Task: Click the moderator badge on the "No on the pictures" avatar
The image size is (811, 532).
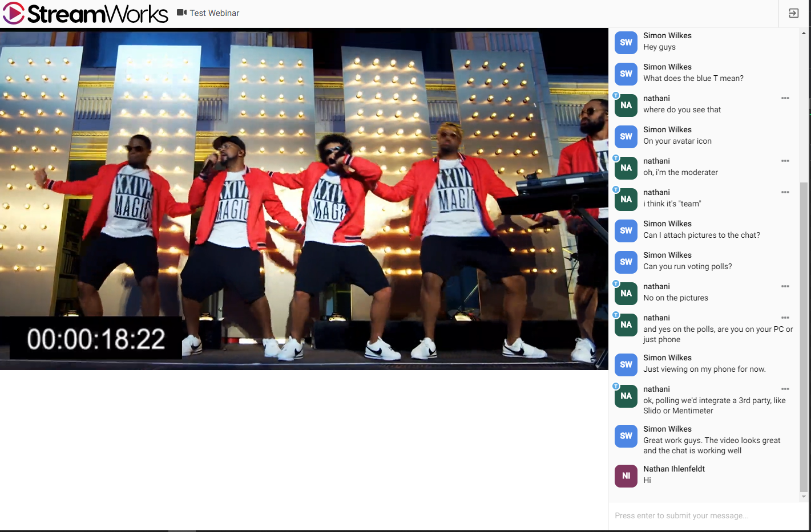Action: (616, 283)
